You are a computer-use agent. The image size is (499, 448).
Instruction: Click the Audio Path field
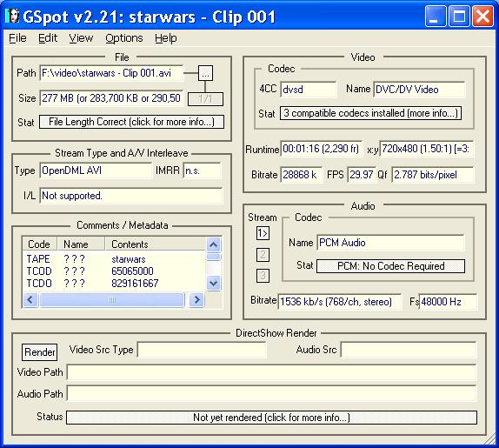pos(272,394)
